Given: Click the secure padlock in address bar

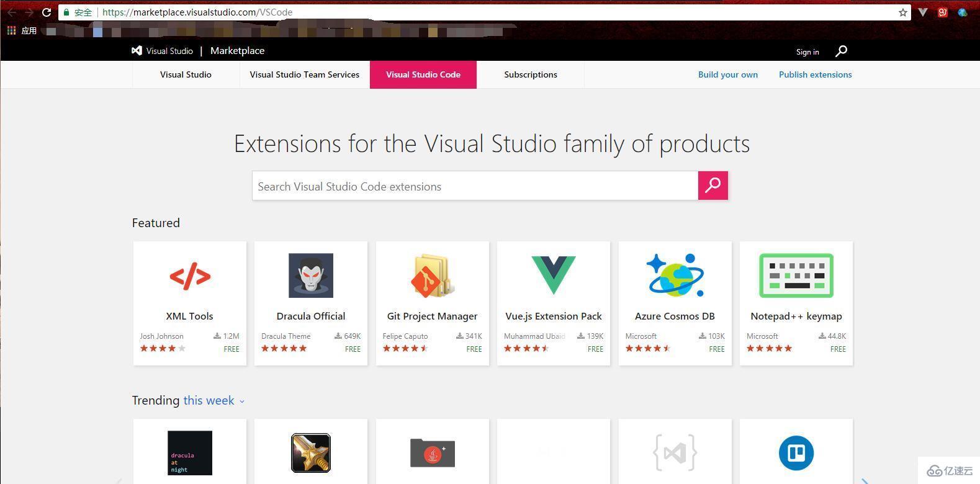Looking at the screenshot, I should (66, 12).
